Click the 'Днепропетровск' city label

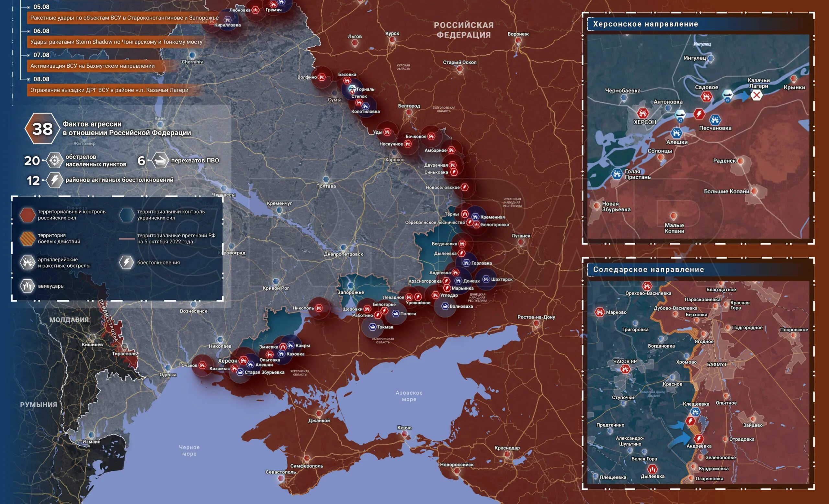coord(343,254)
